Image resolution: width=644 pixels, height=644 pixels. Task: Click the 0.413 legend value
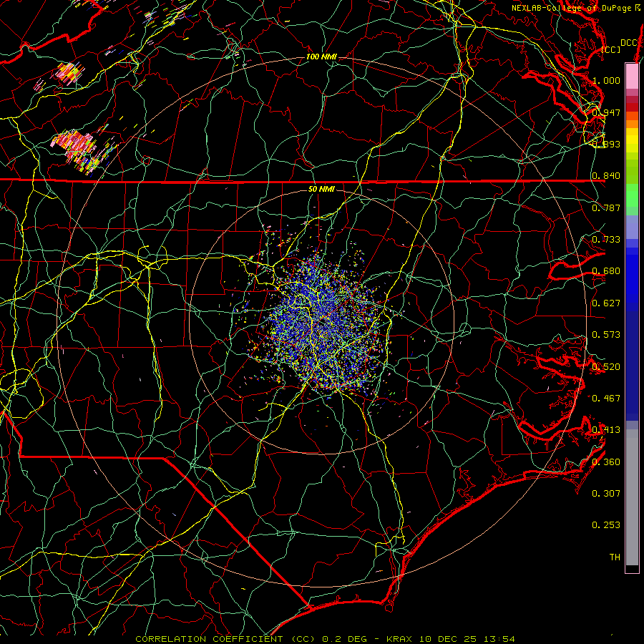(606, 430)
